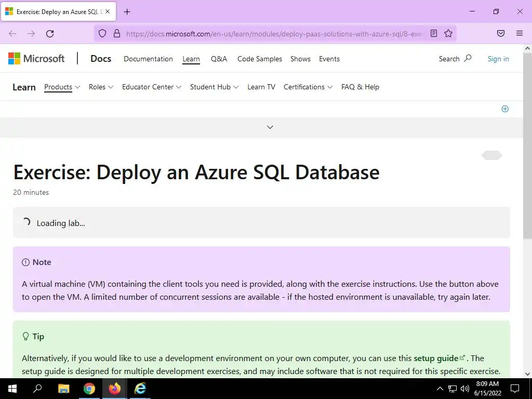Open Q&A from the top navigation
The width and height of the screenshot is (532, 399).
(x=219, y=59)
